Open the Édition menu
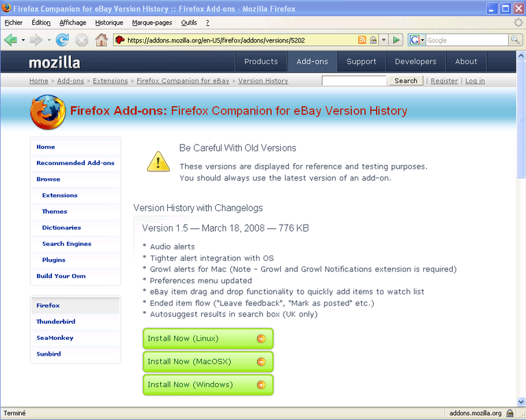Viewport: 526px width, 420px height. pyautogui.click(x=41, y=23)
